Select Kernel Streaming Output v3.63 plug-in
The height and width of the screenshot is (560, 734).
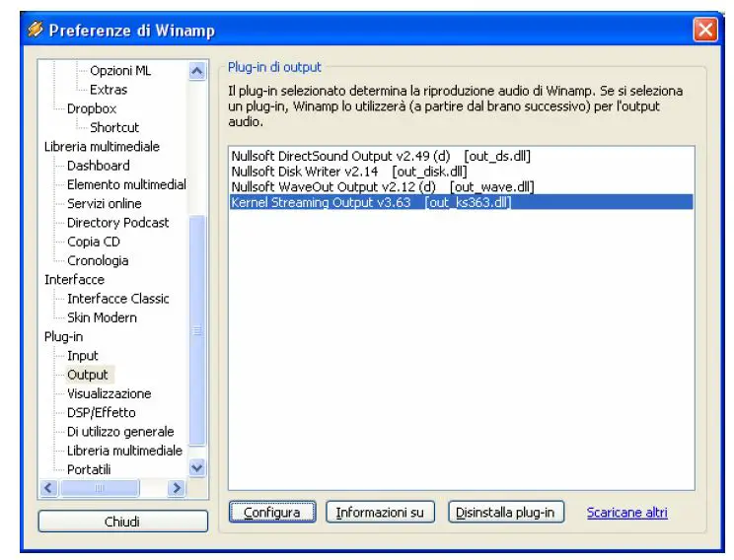click(461, 202)
